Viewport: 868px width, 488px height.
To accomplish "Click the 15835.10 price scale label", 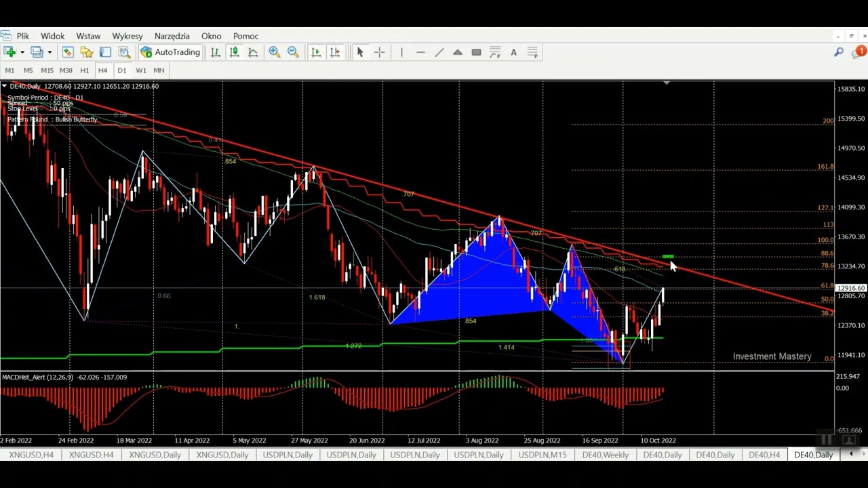I will pos(852,89).
